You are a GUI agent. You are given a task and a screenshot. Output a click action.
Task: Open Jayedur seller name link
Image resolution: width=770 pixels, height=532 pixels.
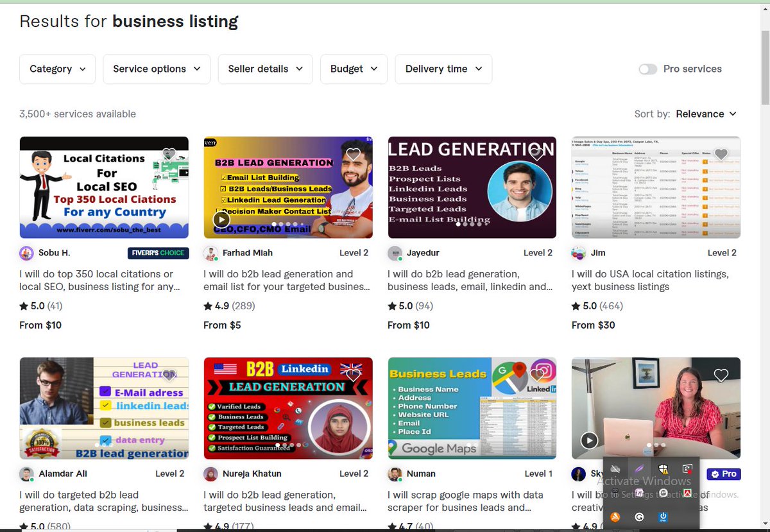[x=425, y=253]
